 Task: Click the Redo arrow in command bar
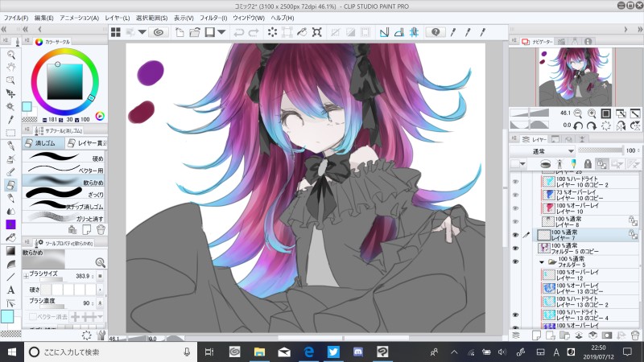254,32
